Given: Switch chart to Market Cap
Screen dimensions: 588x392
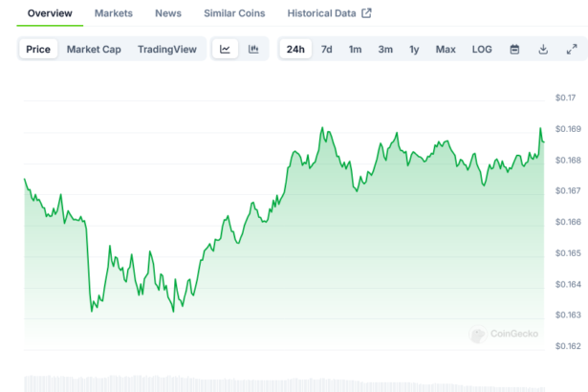Looking at the screenshot, I should [x=92, y=49].
